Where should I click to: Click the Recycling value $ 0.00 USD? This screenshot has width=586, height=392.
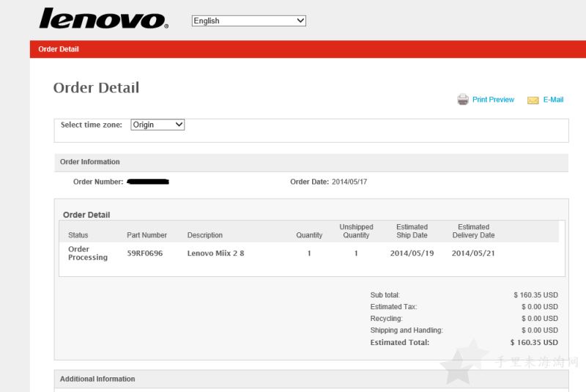coord(540,319)
